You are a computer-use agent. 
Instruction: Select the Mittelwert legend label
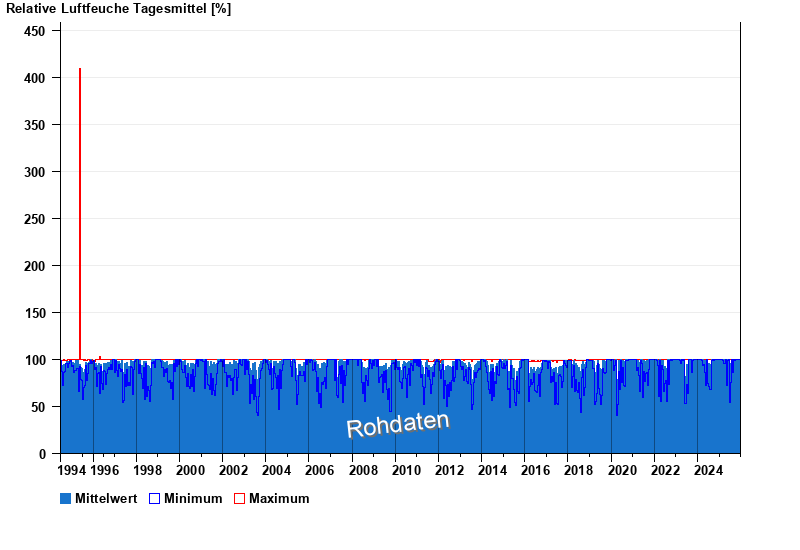(106, 498)
